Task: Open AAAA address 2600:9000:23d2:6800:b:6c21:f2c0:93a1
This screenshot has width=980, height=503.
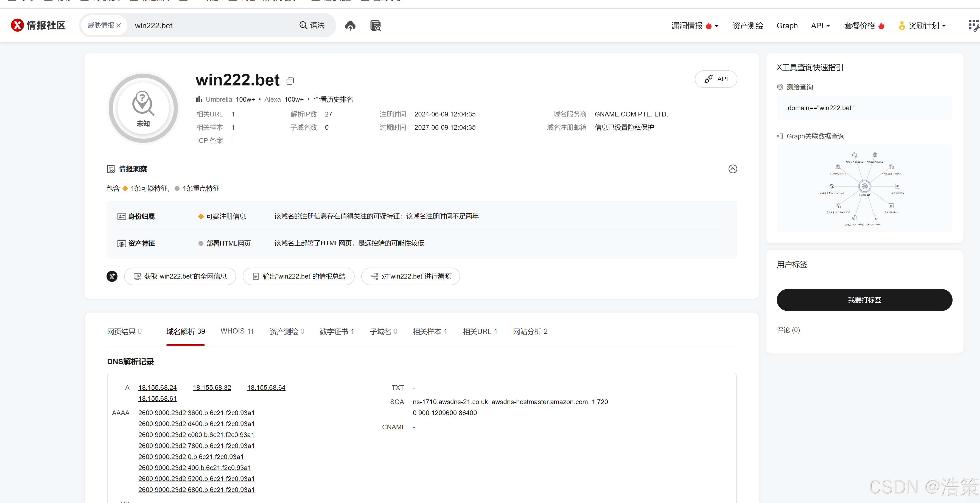Action: click(x=196, y=490)
